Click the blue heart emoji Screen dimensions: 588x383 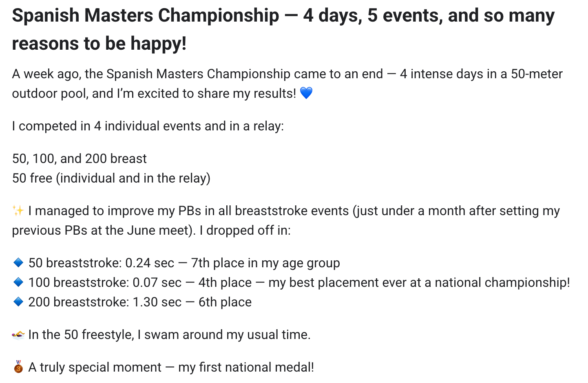306,93
